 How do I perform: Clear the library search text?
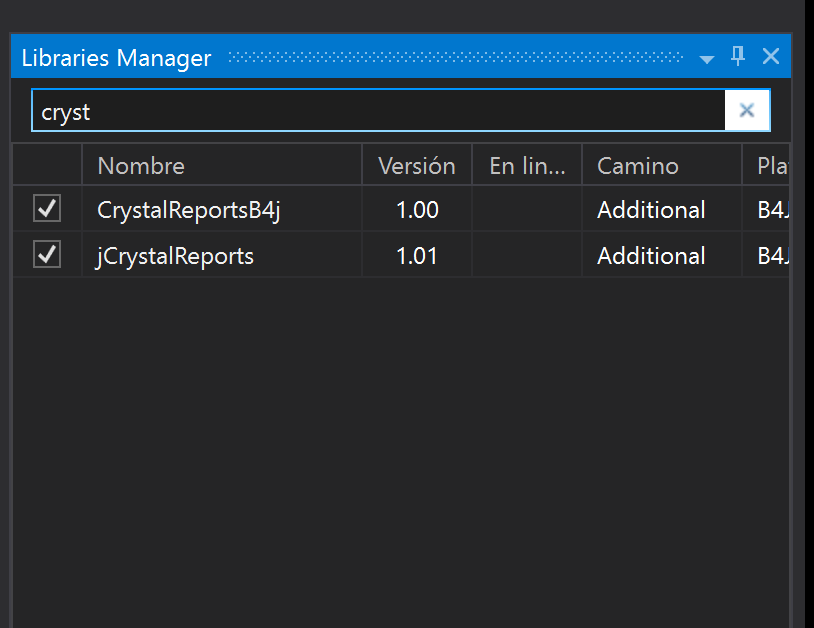[746, 111]
